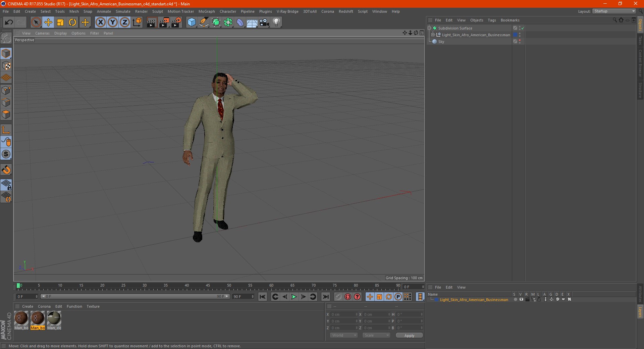Open the Layout Startup dropdown
This screenshot has width=644, height=349.
pyautogui.click(x=614, y=11)
